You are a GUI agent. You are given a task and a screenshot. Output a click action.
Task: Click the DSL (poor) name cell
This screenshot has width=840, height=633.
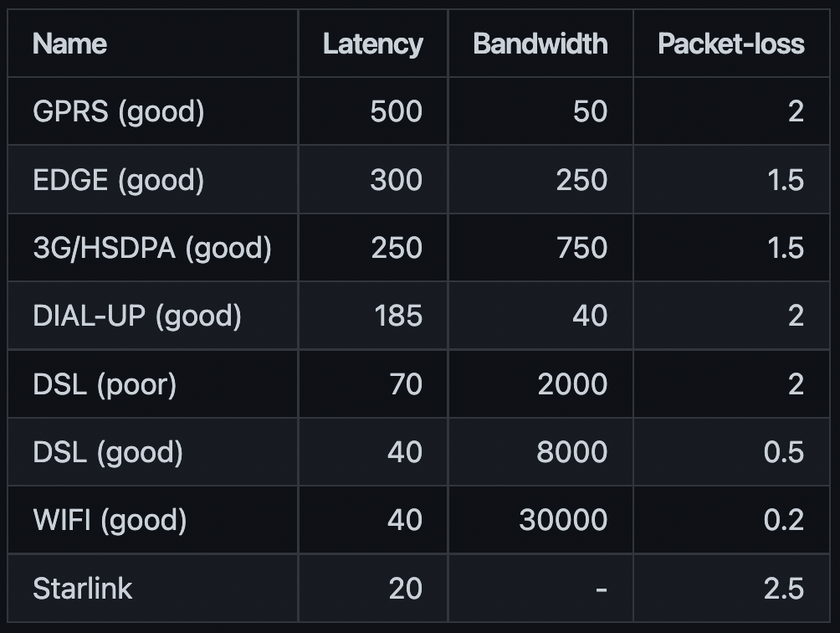pos(105,383)
